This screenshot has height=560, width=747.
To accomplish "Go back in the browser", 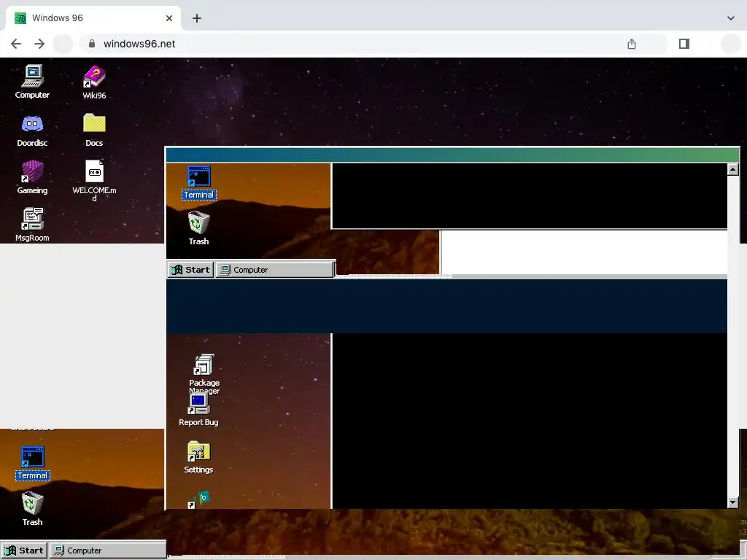I will point(16,44).
